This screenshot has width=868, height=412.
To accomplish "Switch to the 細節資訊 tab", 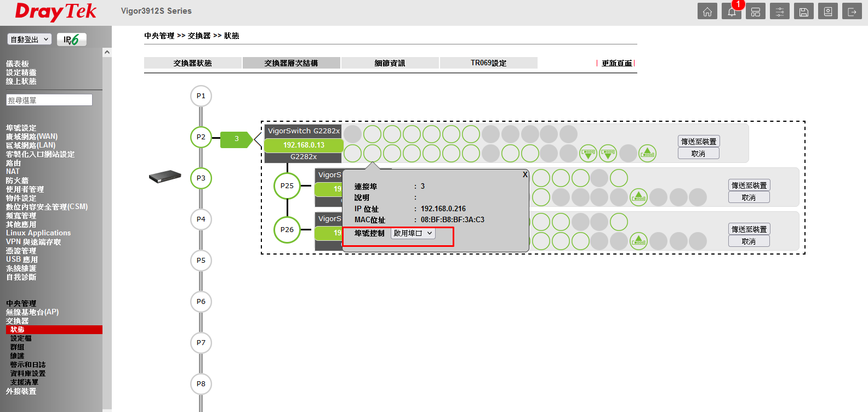I will click(390, 63).
